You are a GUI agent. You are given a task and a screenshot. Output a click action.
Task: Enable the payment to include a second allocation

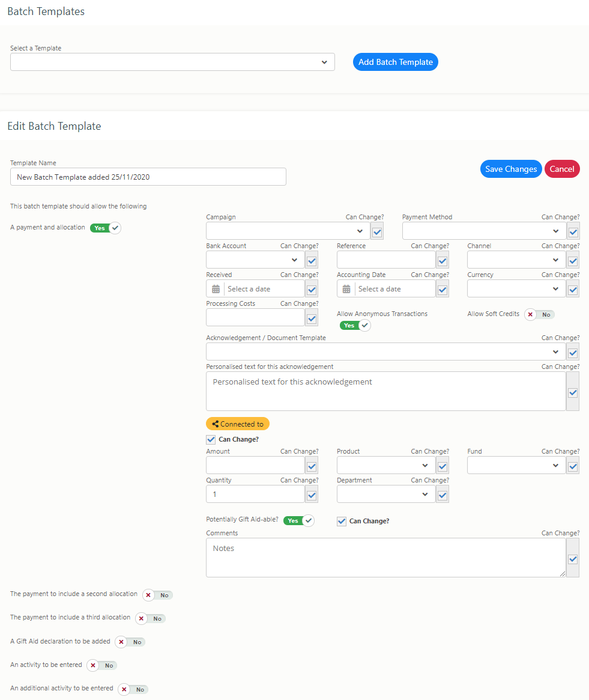pos(157,595)
